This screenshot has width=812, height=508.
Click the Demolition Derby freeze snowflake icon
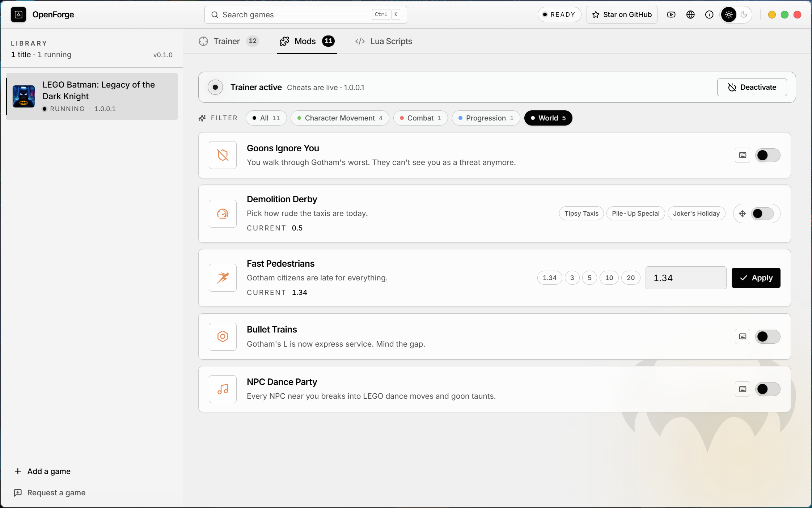coord(742,213)
